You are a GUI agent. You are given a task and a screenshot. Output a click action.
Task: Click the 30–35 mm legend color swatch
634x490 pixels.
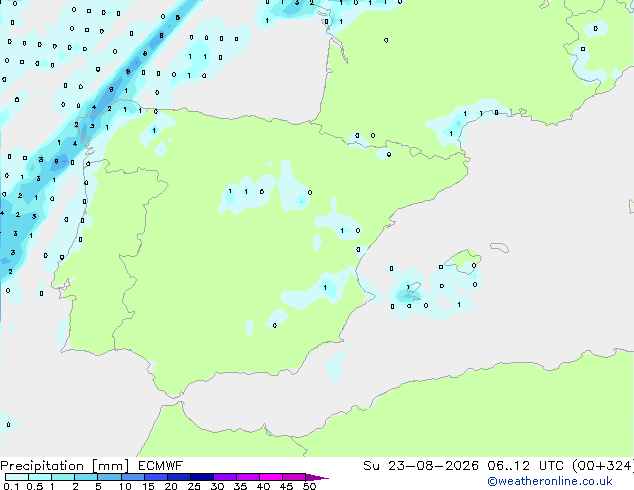tap(225, 477)
